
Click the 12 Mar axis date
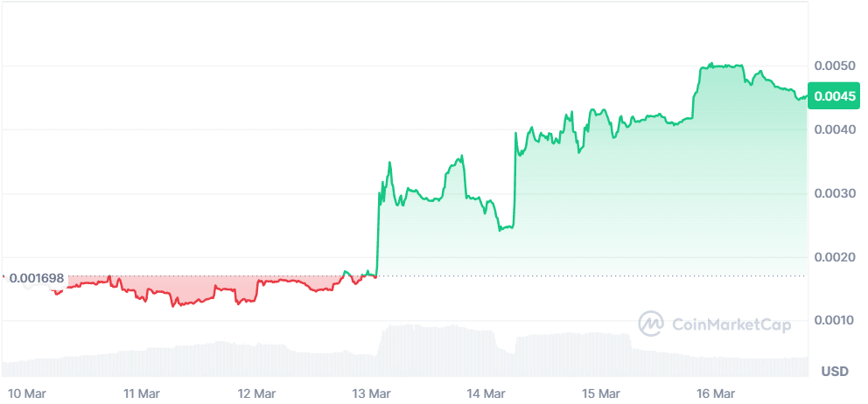point(255,392)
